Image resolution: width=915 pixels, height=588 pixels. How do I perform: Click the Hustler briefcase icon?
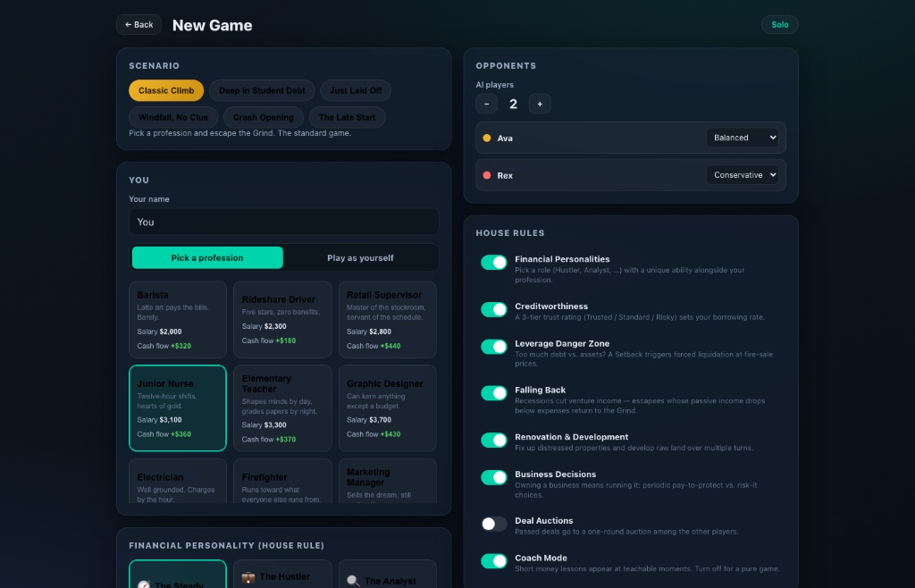(x=248, y=577)
